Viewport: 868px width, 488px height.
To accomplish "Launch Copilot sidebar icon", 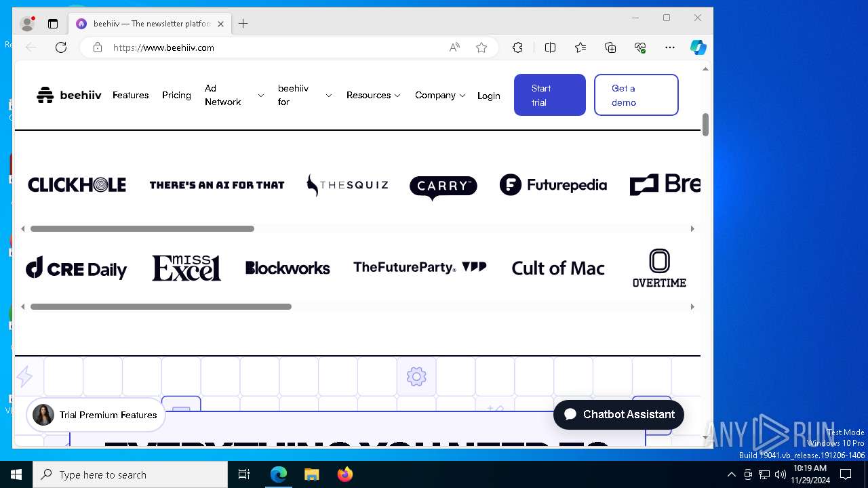I will click(x=698, y=47).
